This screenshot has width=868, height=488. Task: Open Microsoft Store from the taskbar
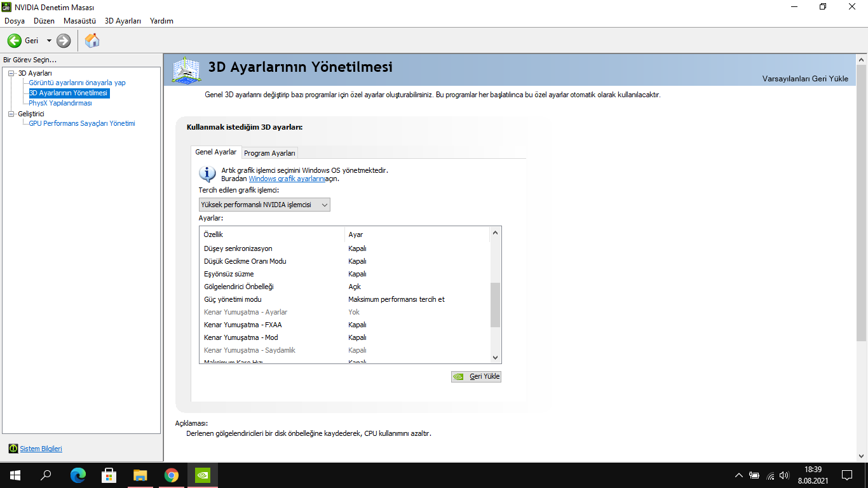pyautogui.click(x=109, y=475)
